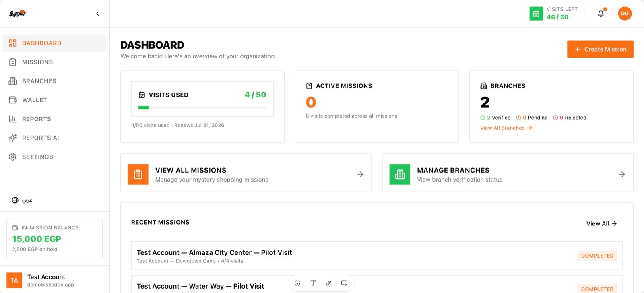The image size is (644, 293).
Task: Click the Manage Branches arrow
Action: (622, 174)
